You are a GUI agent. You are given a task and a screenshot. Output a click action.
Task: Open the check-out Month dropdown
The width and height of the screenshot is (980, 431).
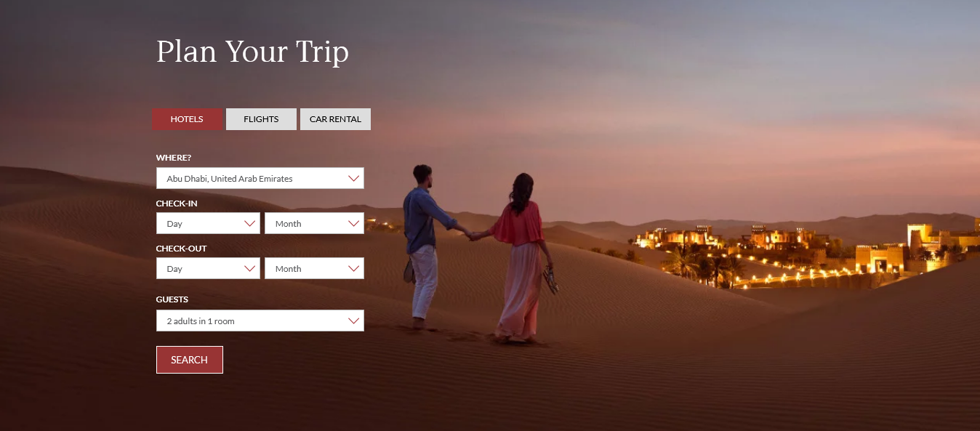click(314, 268)
